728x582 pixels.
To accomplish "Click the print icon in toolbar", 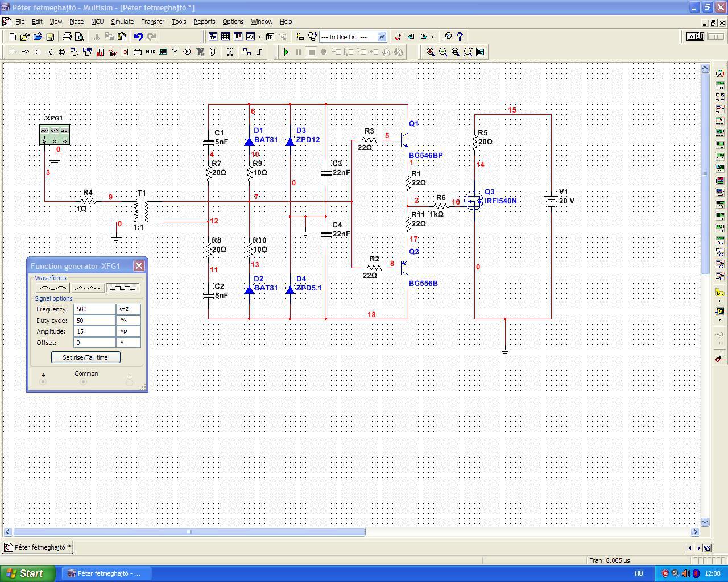I will pos(67,37).
